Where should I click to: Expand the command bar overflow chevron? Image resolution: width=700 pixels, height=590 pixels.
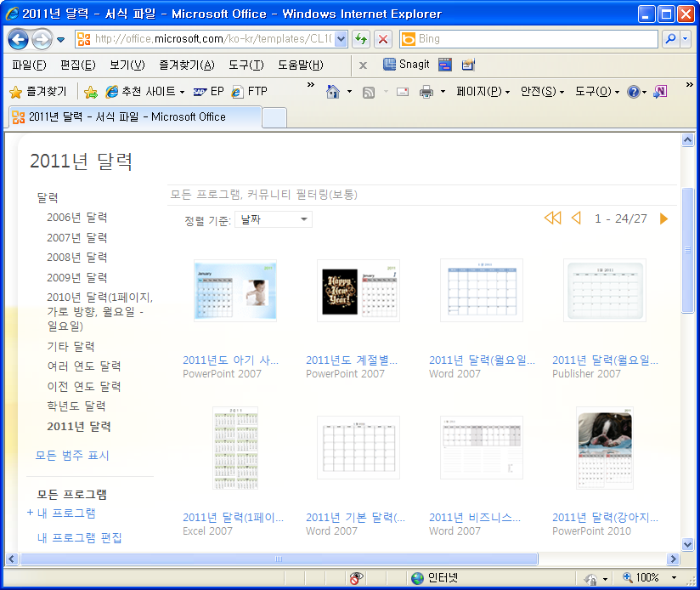point(690,84)
